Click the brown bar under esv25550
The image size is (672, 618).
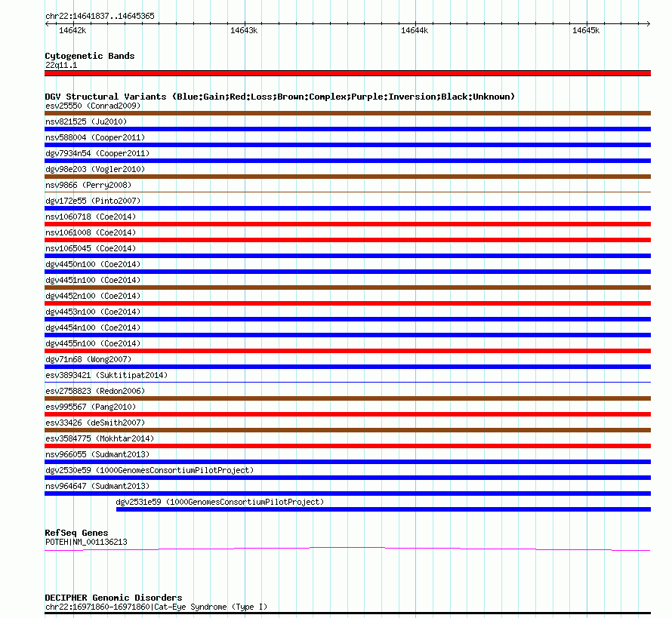point(347,113)
